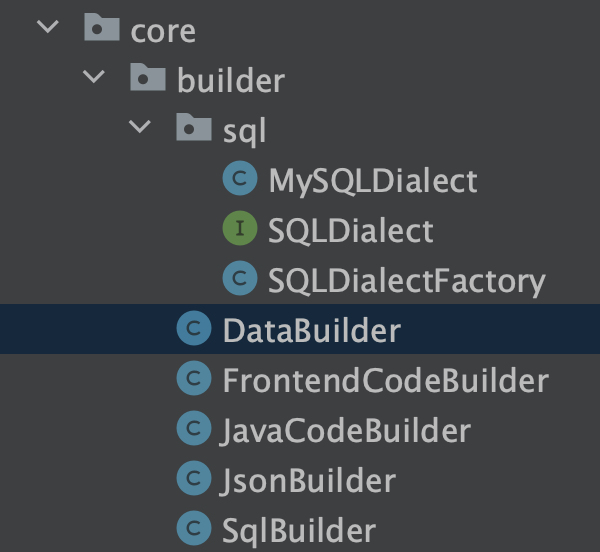This screenshot has width=600, height=552.
Task: Select the SQLDialect interface name
Action: click(350, 231)
